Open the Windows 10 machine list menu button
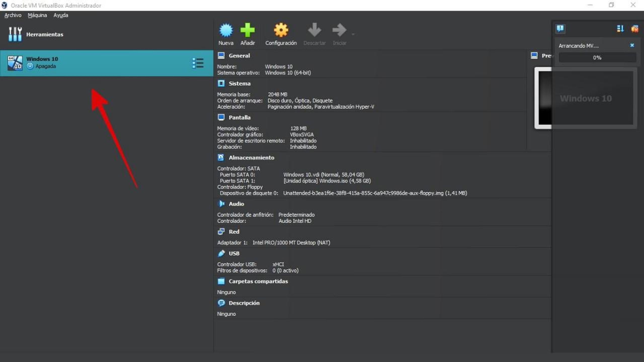 pyautogui.click(x=198, y=63)
